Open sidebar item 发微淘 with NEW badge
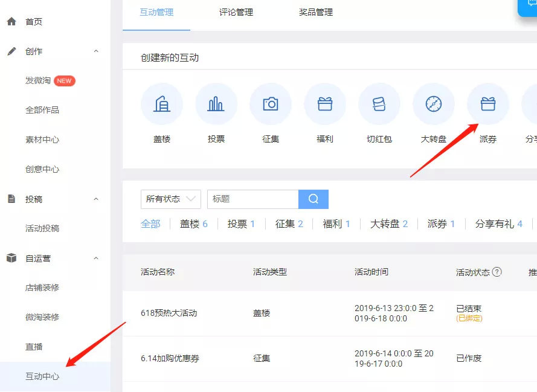Image resolution: width=537 pixels, height=392 pixels. (x=38, y=81)
